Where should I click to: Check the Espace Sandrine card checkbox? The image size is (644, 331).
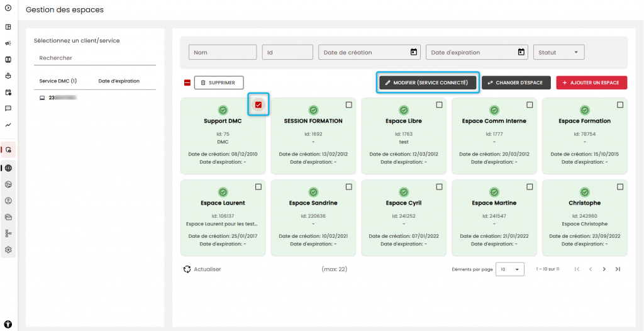[x=348, y=187]
